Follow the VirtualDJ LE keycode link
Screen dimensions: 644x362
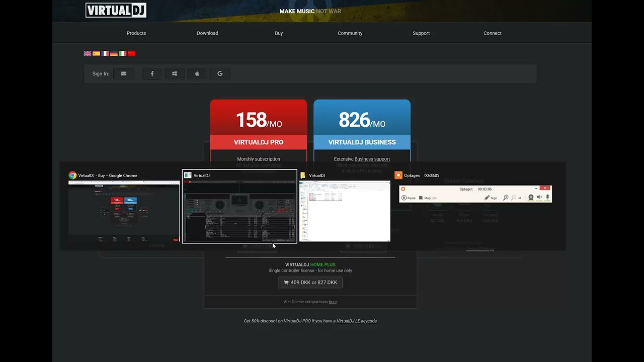357,321
